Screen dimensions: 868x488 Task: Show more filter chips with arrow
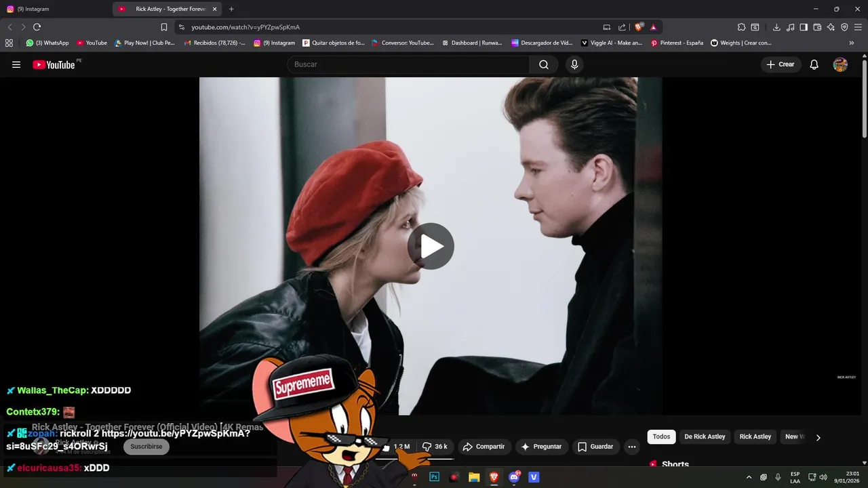tap(818, 437)
